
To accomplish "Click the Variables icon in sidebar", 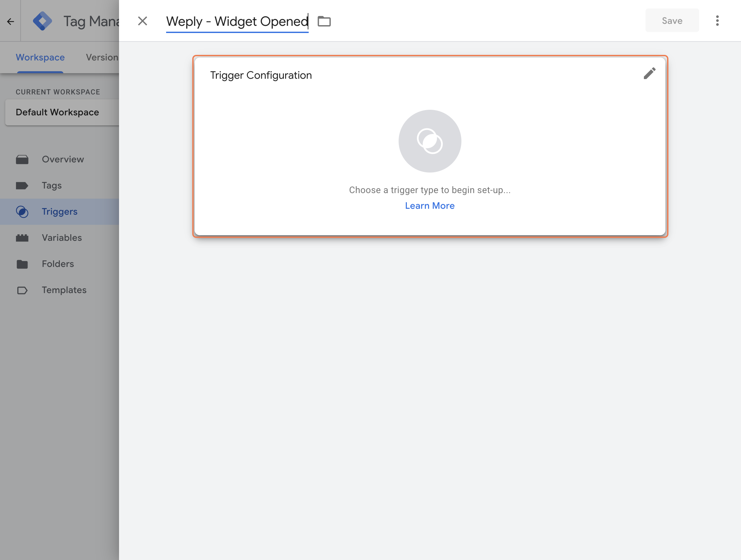I will click(x=22, y=238).
